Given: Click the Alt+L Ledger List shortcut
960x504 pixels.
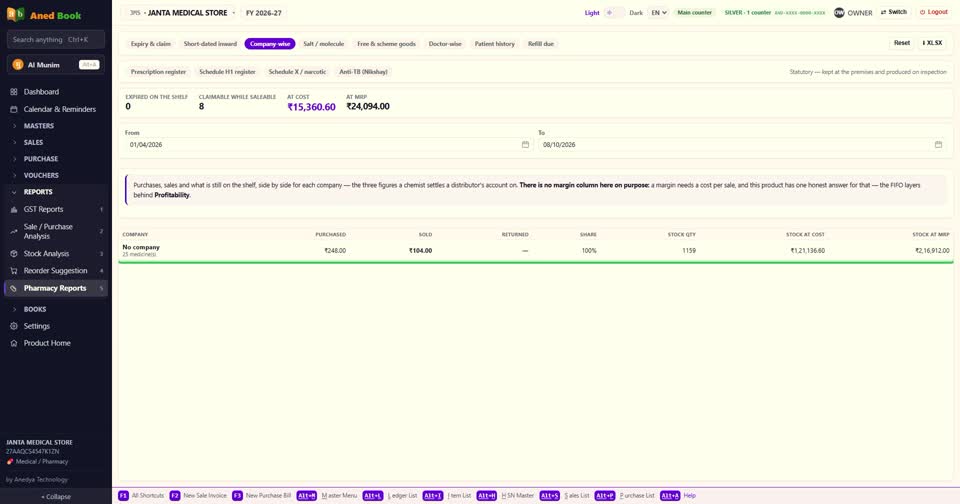Looking at the screenshot, I should (390, 495).
